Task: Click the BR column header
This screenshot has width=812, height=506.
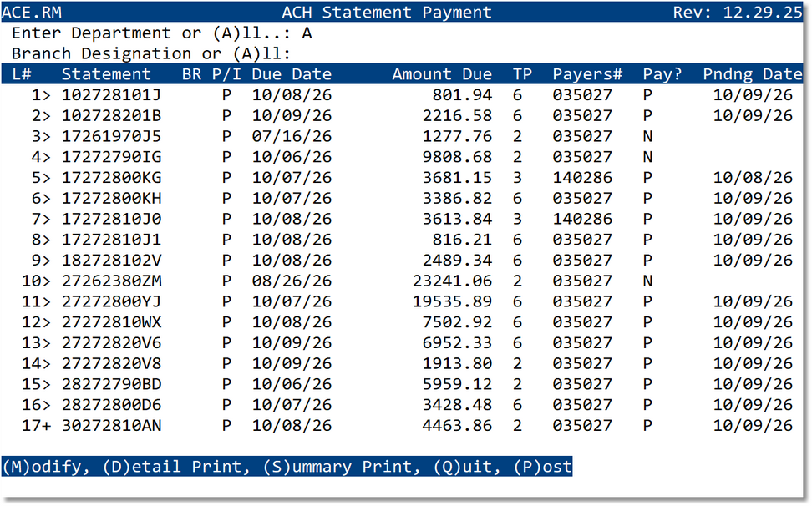Action: 191,74
